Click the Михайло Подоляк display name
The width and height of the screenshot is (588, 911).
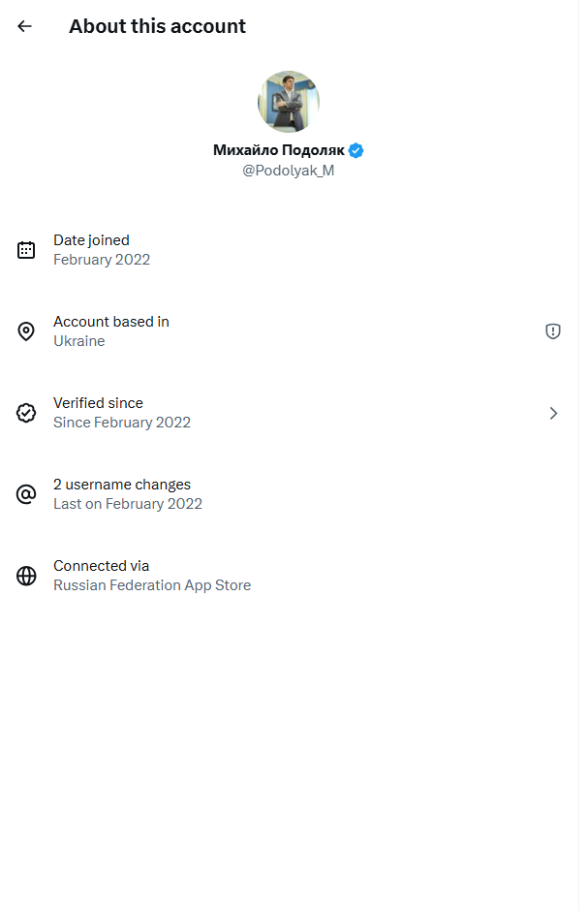[278, 150]
